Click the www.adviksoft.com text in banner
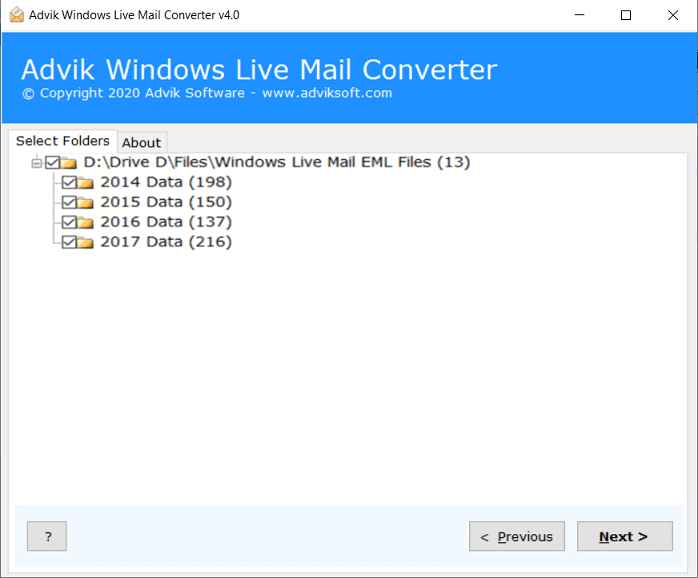The image size is (698, 578). 327,93
